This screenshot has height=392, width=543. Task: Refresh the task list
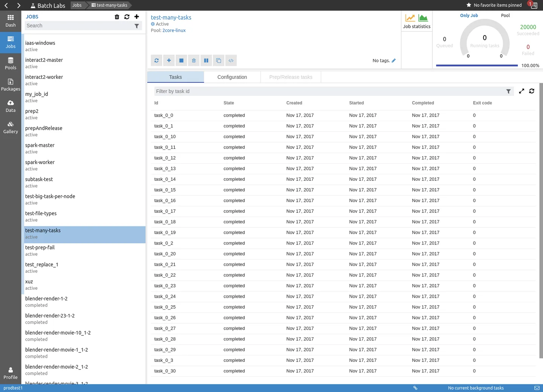click(532, 91)
